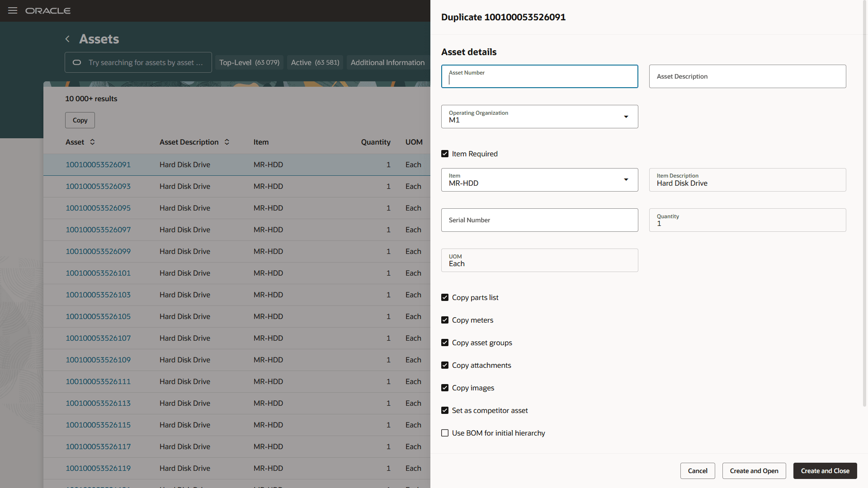
Task: Click the Quantity field
Action: pos(747,220)
